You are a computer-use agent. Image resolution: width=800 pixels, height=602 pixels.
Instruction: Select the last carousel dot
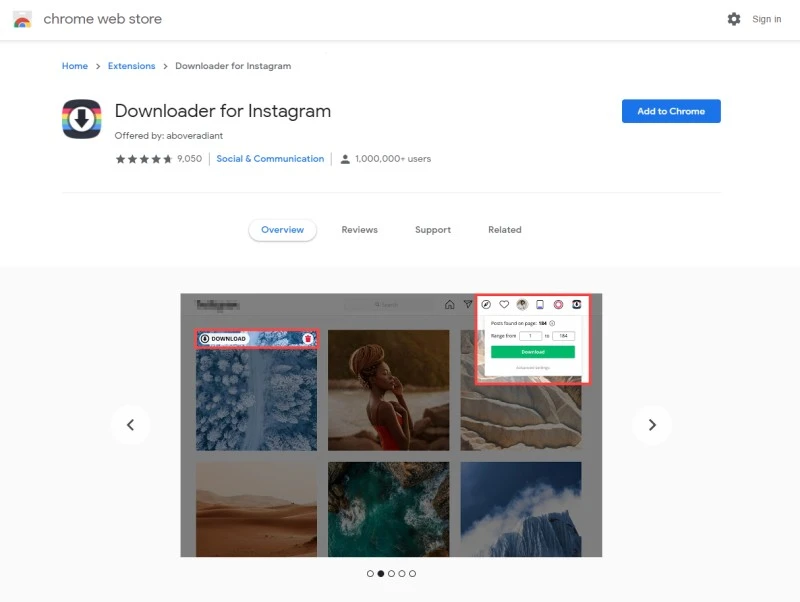[412, 574]
